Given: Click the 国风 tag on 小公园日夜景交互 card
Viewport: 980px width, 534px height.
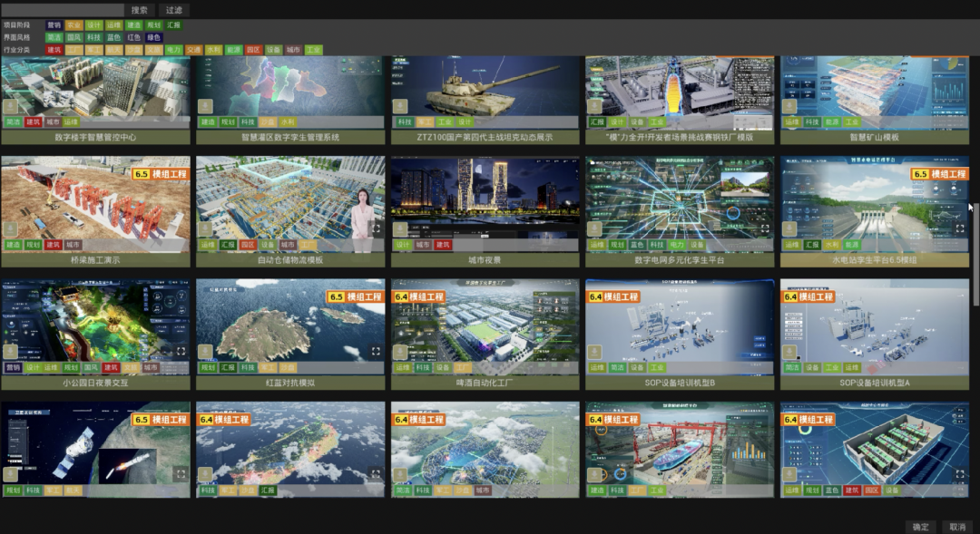Looking at the screenshot, I should [92, 368].
